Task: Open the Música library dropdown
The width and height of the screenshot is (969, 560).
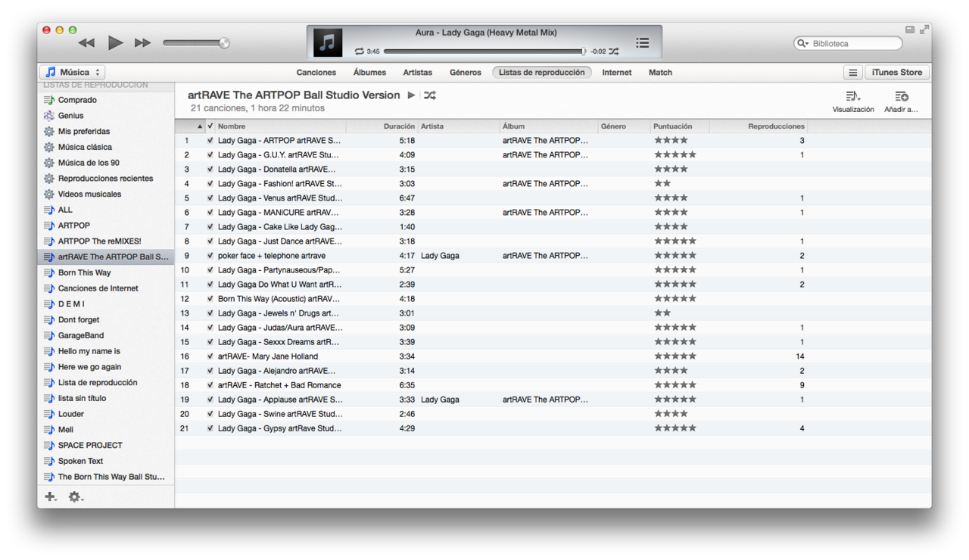Action: click(x=73, y=73)
